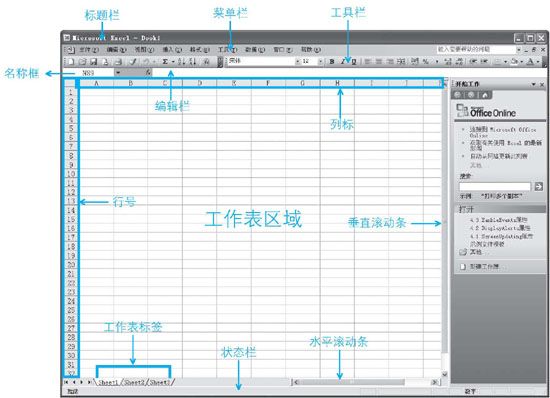Merge and center cells icon

point(401,61)
